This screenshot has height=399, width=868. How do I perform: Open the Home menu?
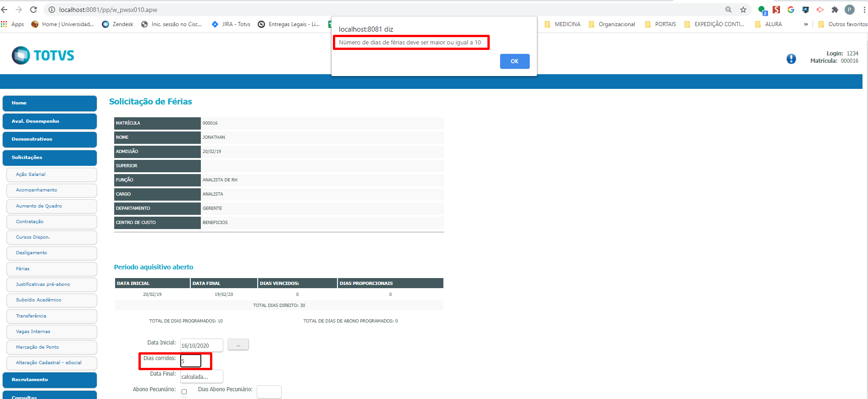tap(50, 103)
